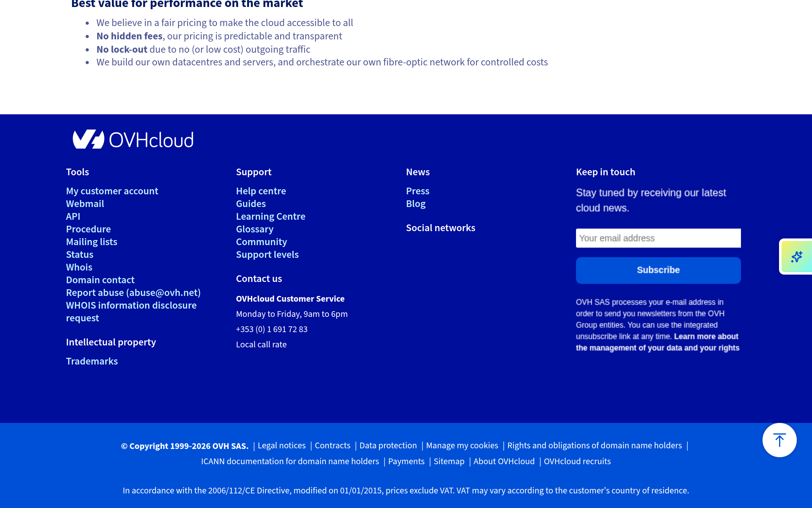Click the News column heading

tap(418, 172)
